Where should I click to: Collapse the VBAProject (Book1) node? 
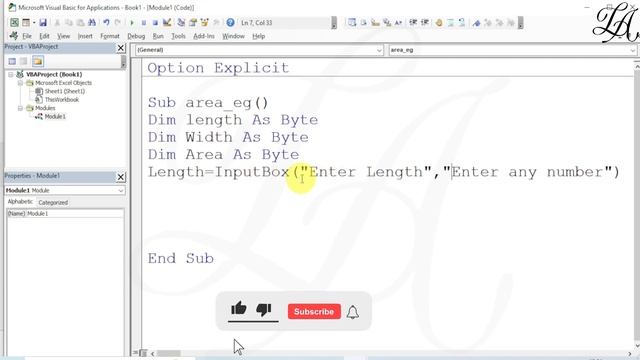click(x=11, y=74)
